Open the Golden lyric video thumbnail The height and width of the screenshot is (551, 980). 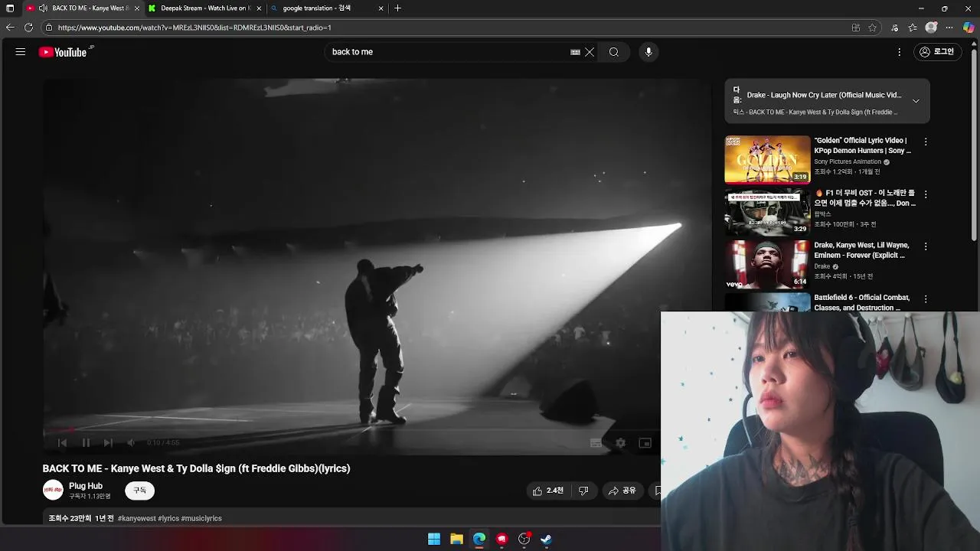(767, 160)
